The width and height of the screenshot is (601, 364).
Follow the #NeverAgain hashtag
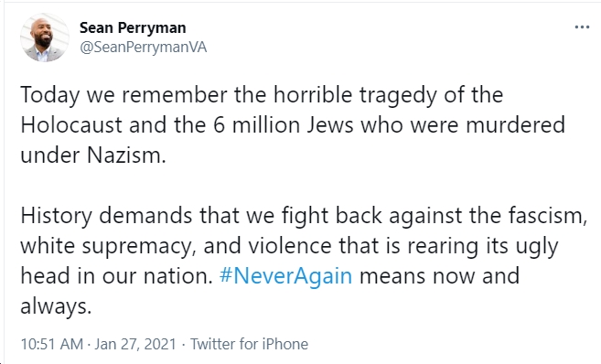[285, 276]
